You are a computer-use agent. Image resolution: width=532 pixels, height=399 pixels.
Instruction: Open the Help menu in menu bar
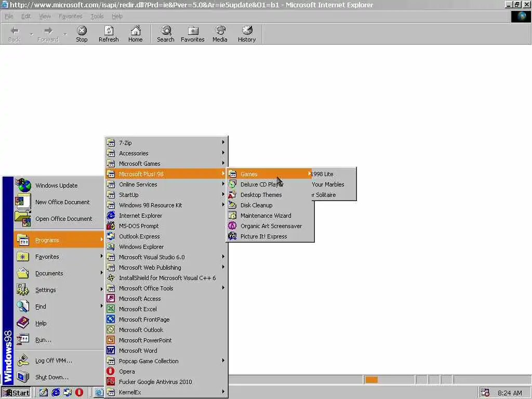[117, 16]
